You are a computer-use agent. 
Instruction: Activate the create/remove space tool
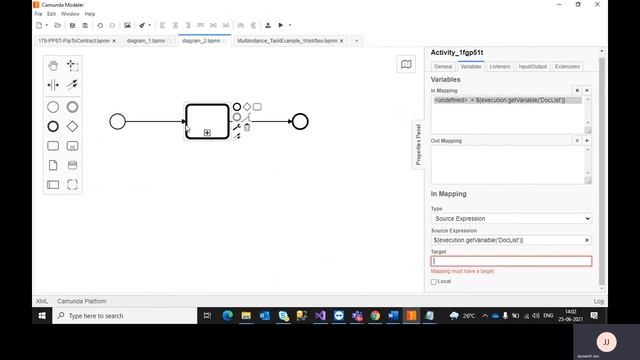(x=53, y=85)
